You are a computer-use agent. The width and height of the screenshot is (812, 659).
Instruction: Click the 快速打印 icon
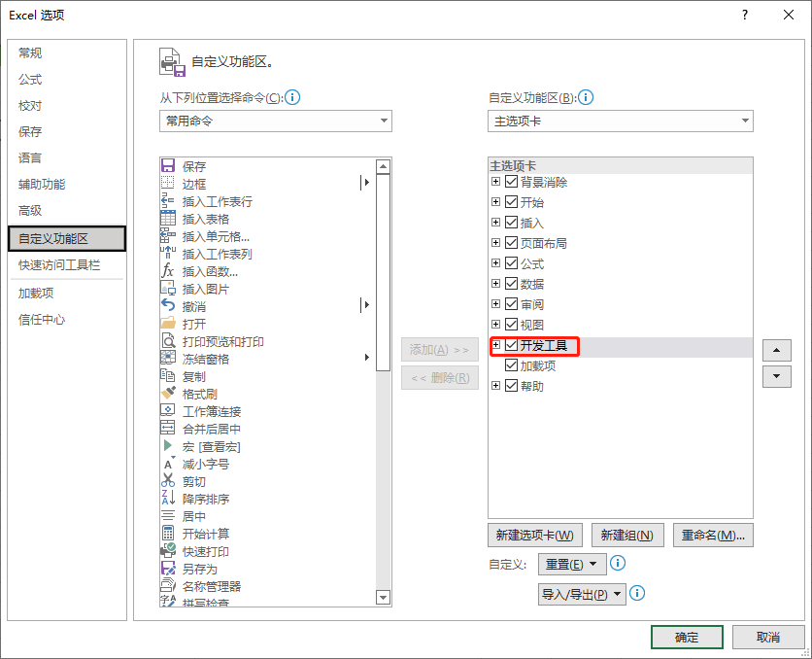(x=168, y=551)
